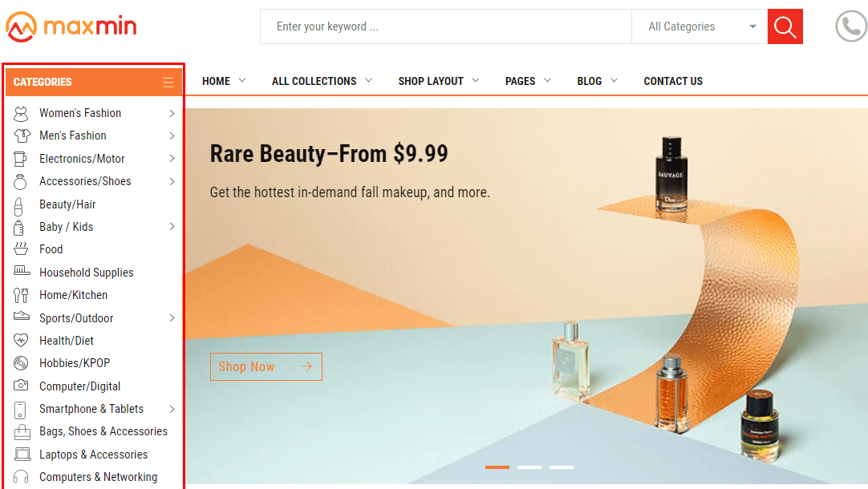Click the Health/Diet heart icon
The height and width of the screenshot is (489, 868).
point(21,341)
